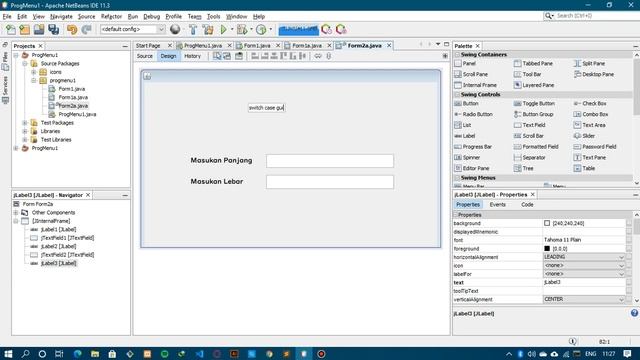Click the Design view button
This screenshot has width=640, height=360.
[168, 56]
